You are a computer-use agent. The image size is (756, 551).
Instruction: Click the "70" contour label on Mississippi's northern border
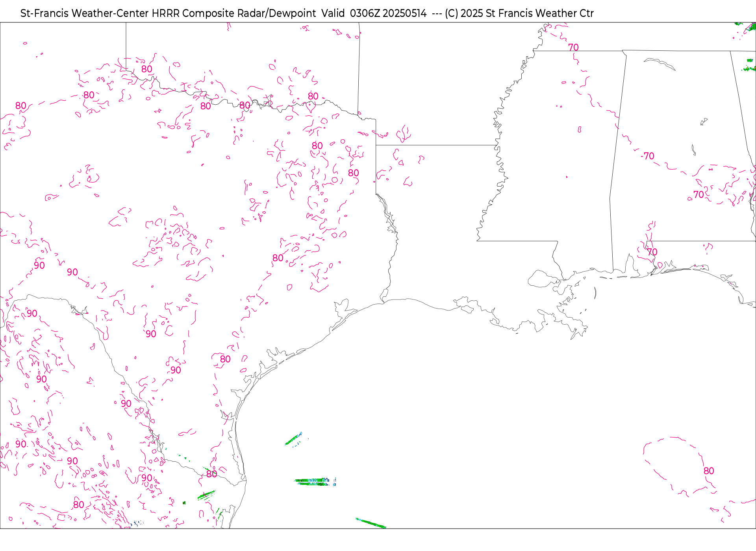(x=573, y=47)
